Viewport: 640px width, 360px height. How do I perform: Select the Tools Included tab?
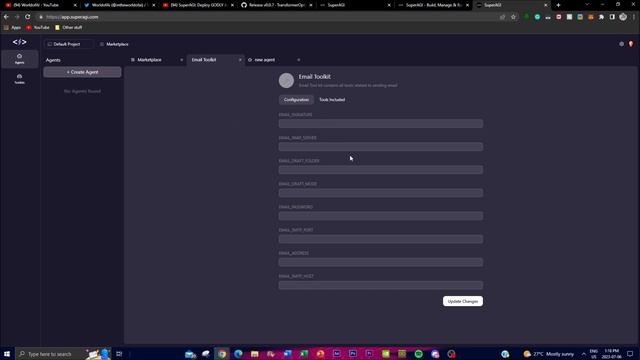332,100
